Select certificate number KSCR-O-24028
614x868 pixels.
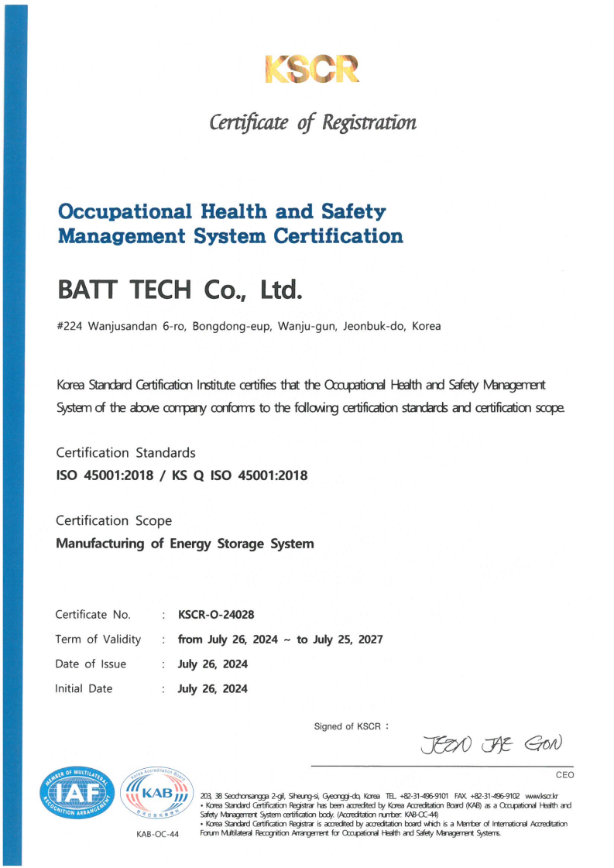(216, 615)
